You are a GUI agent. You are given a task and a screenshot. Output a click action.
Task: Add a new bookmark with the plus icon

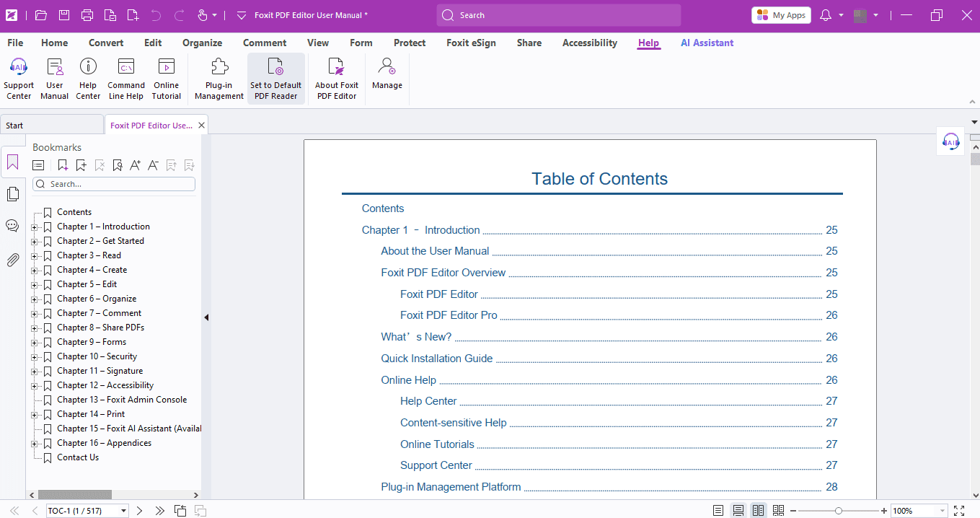pyautogui.click(x=81, y=165)
